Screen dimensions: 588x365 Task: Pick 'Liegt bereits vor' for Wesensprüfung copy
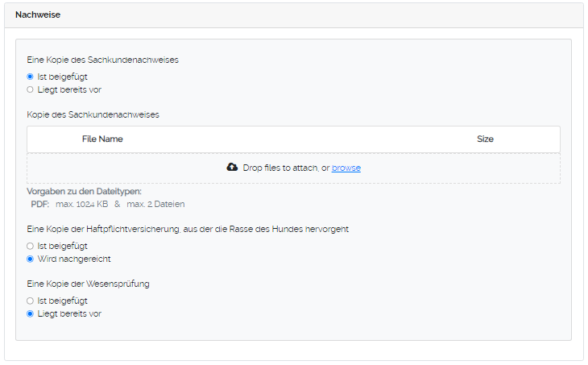pyautogui.click(x=30, y=313)
